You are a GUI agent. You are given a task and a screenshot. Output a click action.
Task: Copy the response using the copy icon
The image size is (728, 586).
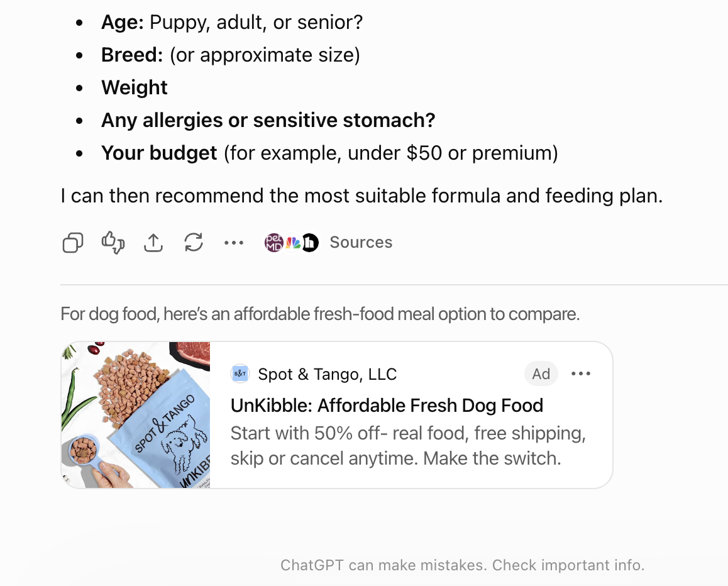click(x=73, y=243)
